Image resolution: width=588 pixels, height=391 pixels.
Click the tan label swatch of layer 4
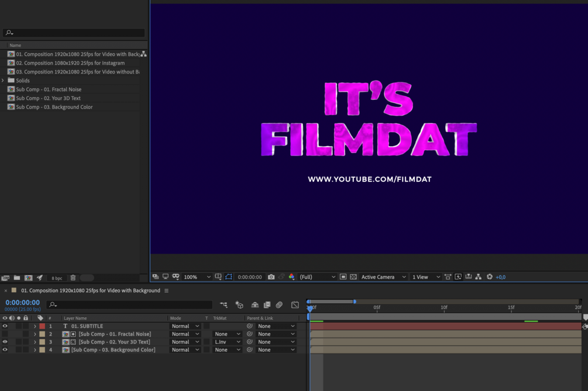[42, 350]
